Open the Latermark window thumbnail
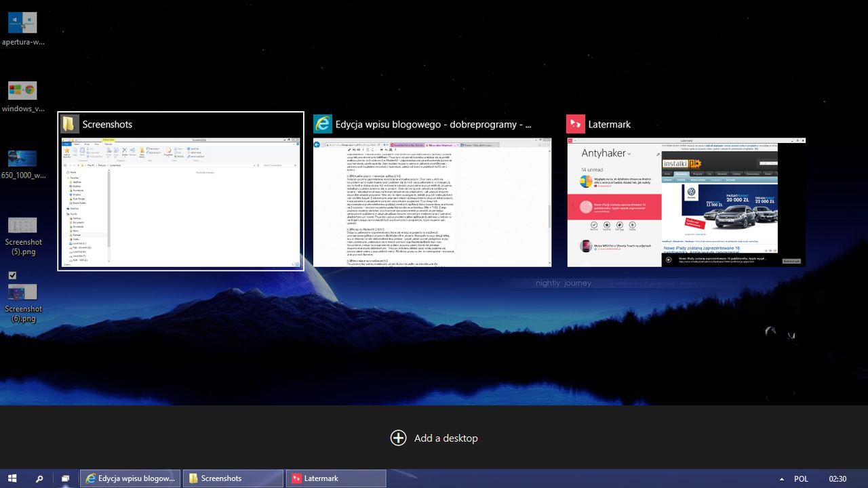The height and width of the screenshot is (488, 868). 686,203
